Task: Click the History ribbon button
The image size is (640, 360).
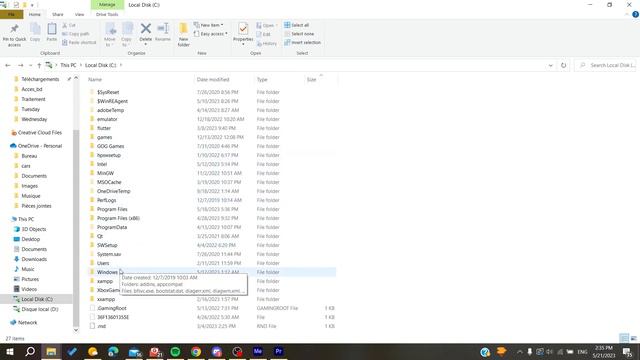Action: (x=267, y=43)
